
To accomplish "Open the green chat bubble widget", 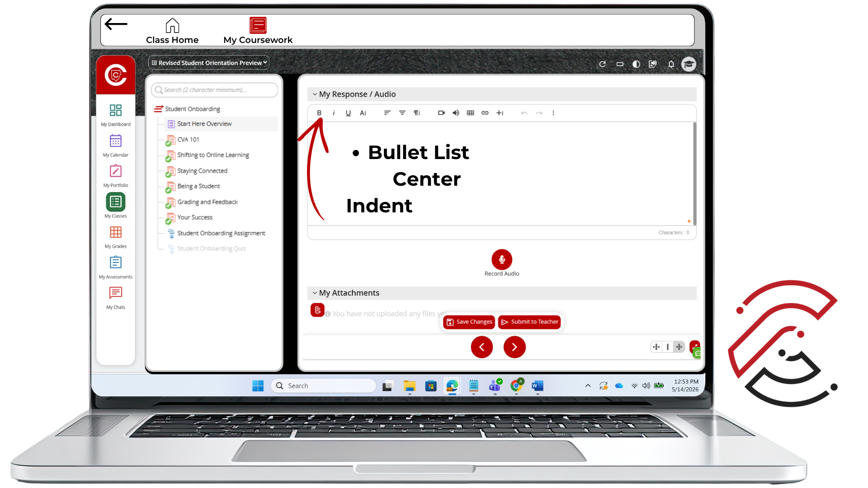I will pyautogui.click(x=698, y=353).
